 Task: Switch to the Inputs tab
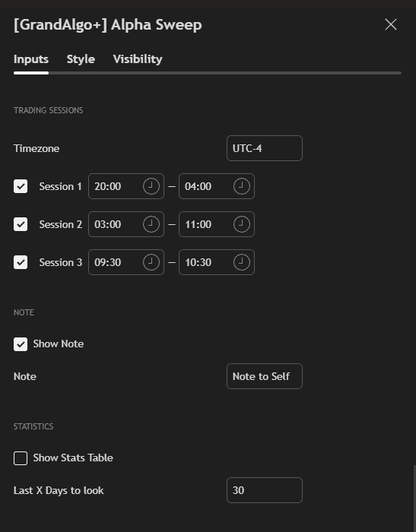(x=31, y=59)
